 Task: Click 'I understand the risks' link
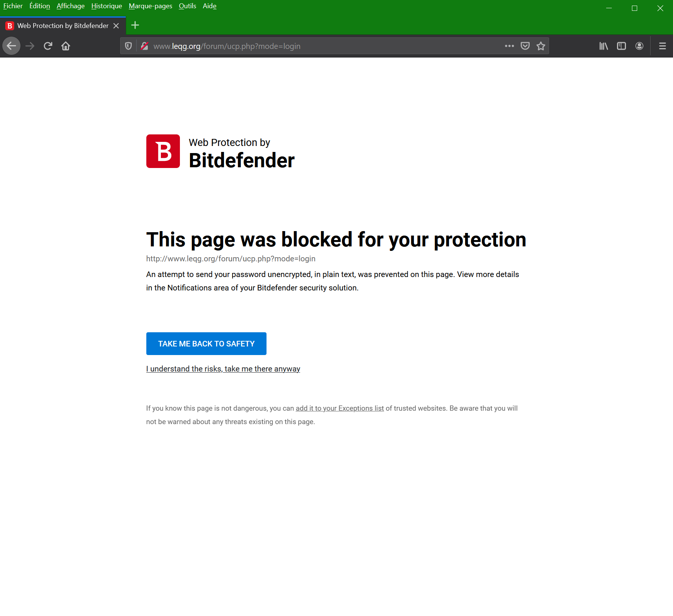tap(223, 369)
